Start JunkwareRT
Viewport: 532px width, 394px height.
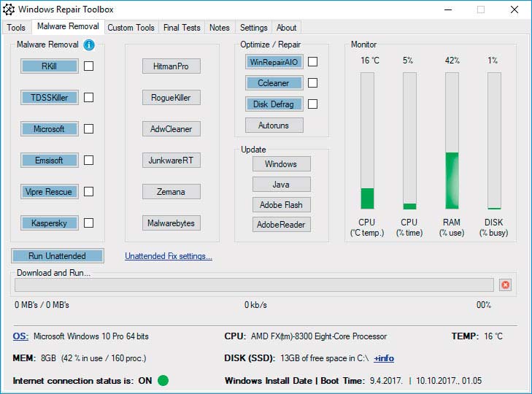point(171,161)
